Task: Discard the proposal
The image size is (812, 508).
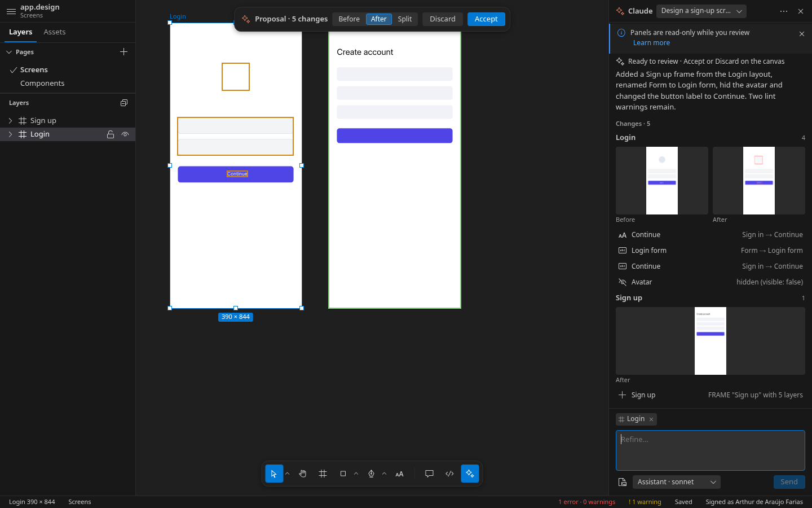Action: (443, 19)
